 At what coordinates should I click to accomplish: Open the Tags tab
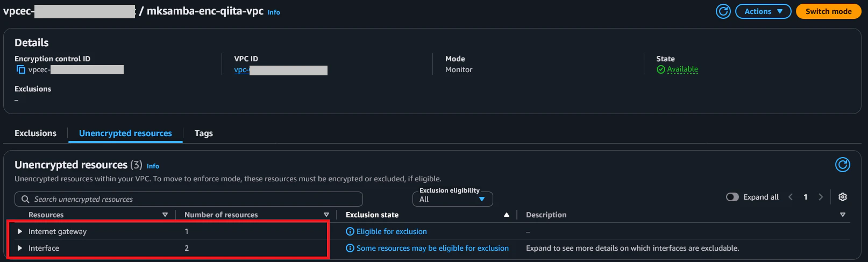pos(203,133)
